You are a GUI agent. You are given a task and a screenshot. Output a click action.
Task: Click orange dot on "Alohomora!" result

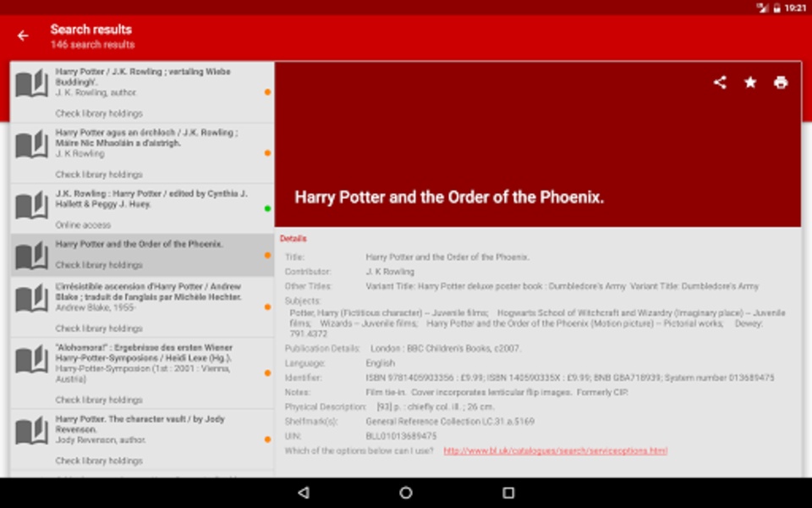(268, 373)
